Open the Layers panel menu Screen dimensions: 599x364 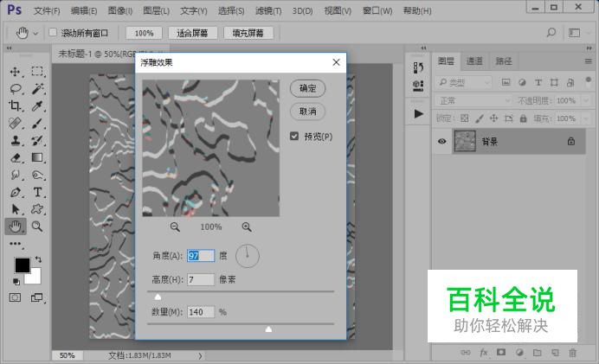point(589,61)
